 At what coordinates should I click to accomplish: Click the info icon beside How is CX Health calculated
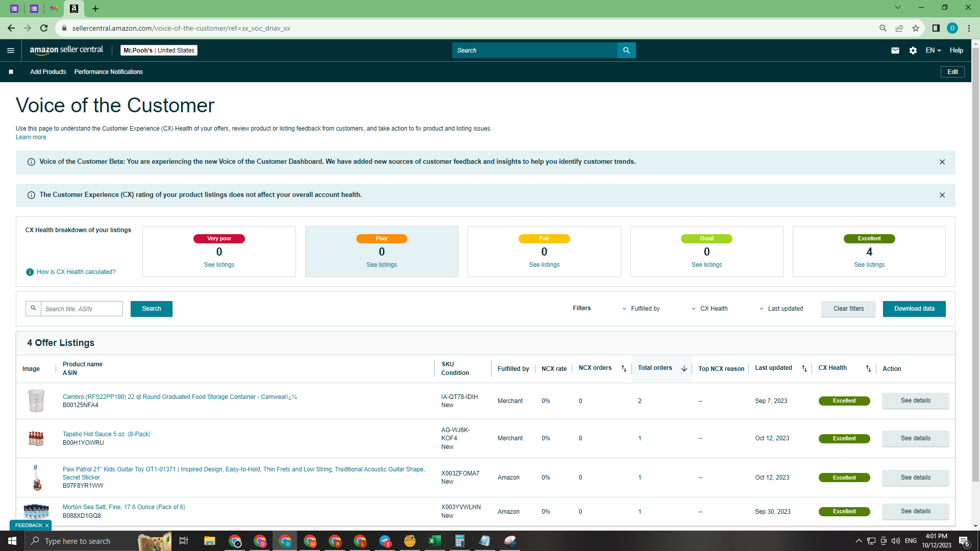(x=30, y=272)
